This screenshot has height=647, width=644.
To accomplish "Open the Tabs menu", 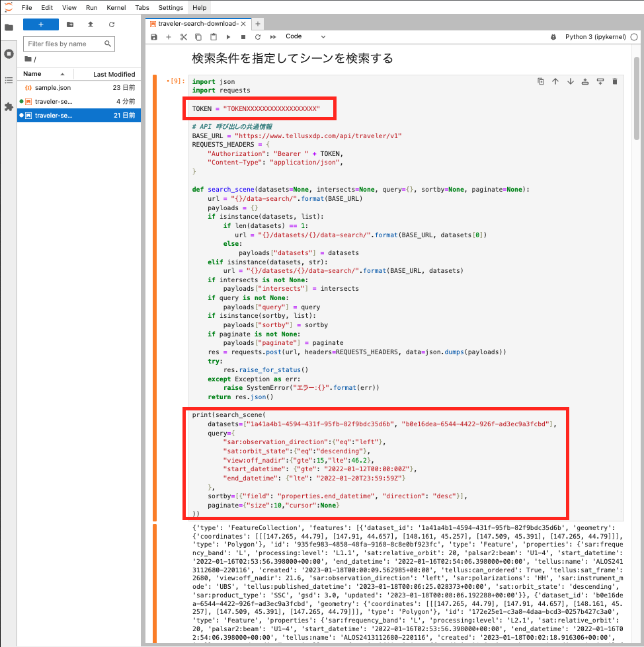I will [142, 7].
